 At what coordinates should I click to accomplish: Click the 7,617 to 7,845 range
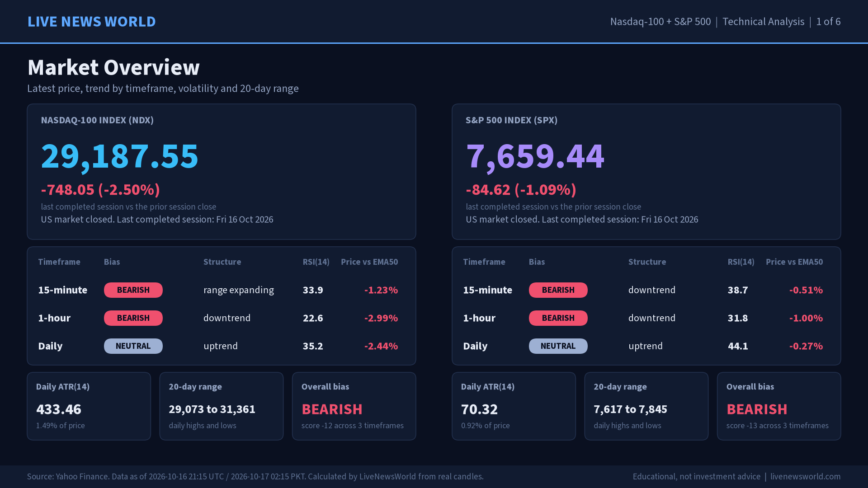[630, 409]
